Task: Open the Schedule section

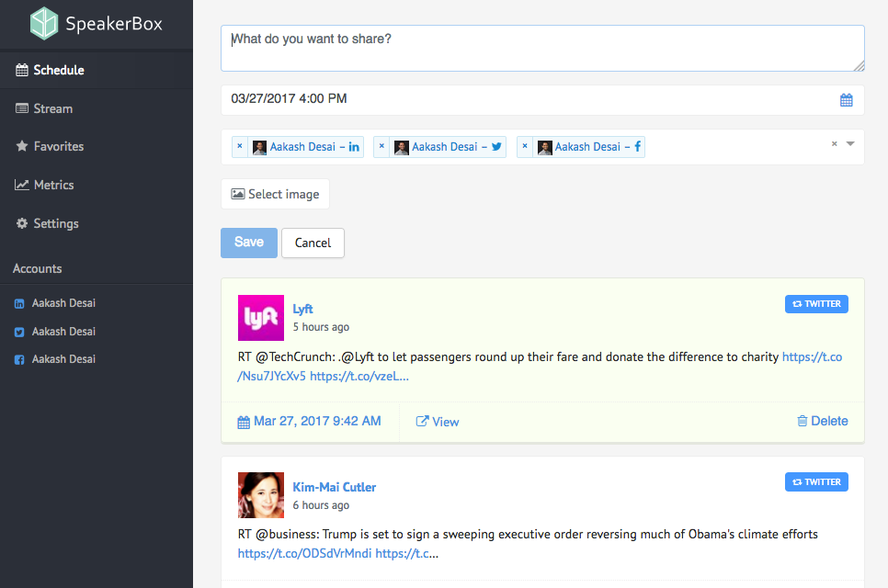Action: click(x=97, y=70)
